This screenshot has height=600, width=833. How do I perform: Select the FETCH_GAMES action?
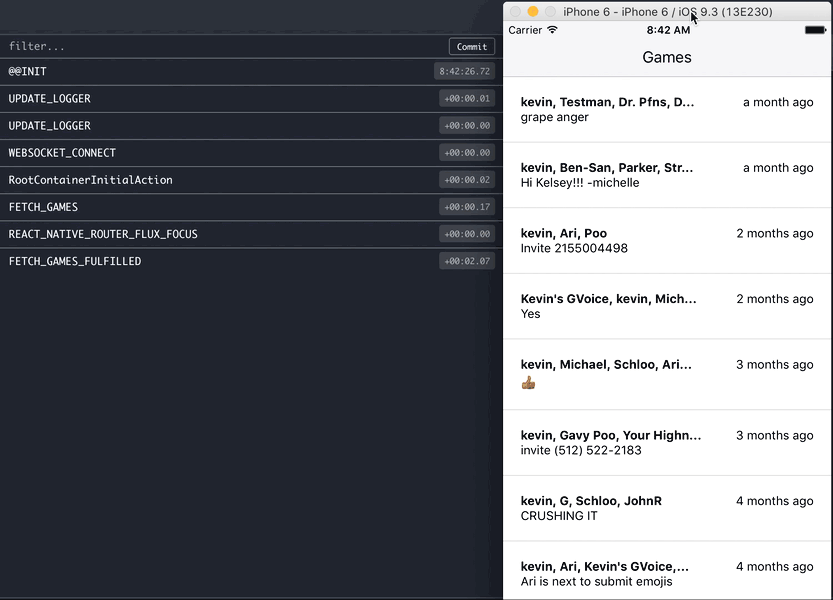[251, 207]
